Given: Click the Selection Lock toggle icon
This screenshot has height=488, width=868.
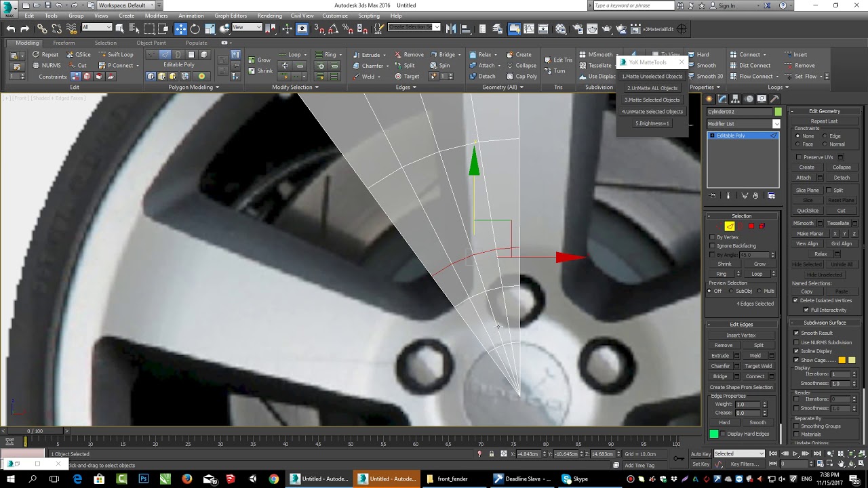Looking at the screenshot, I should (492, 453).
